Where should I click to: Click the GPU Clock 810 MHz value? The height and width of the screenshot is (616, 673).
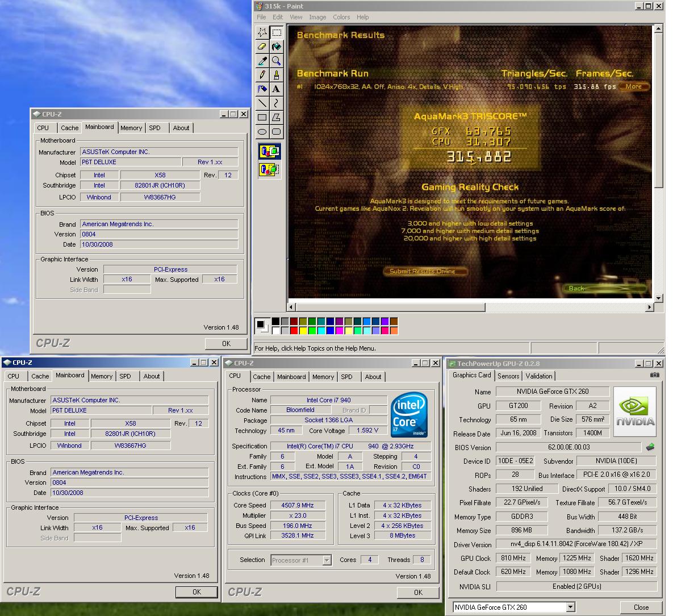coord(513,558)
